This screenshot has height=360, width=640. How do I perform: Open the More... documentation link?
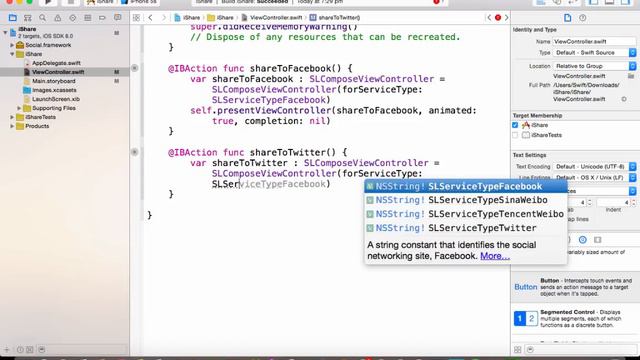pyautogui.click(x=495, y=256)
